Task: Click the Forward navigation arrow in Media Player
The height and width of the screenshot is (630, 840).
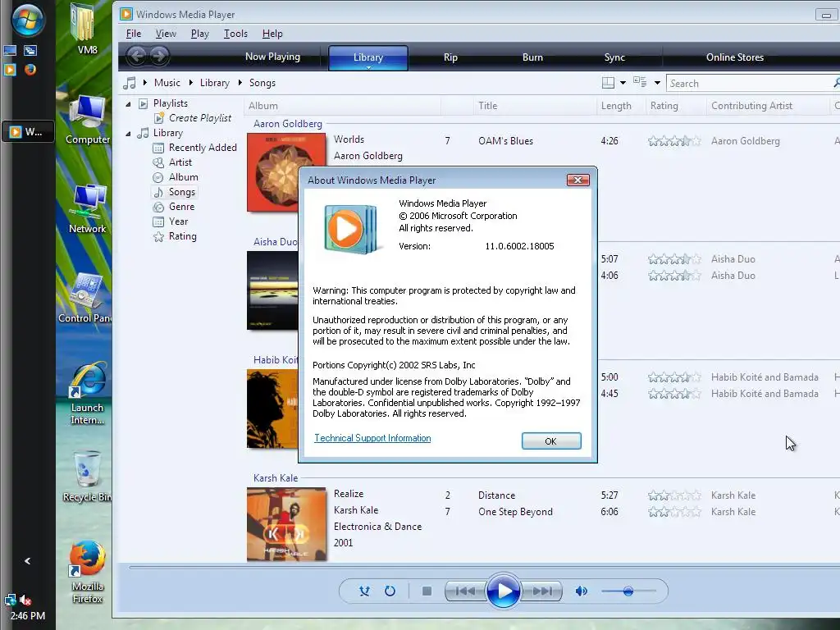Action: pos(159,56)
